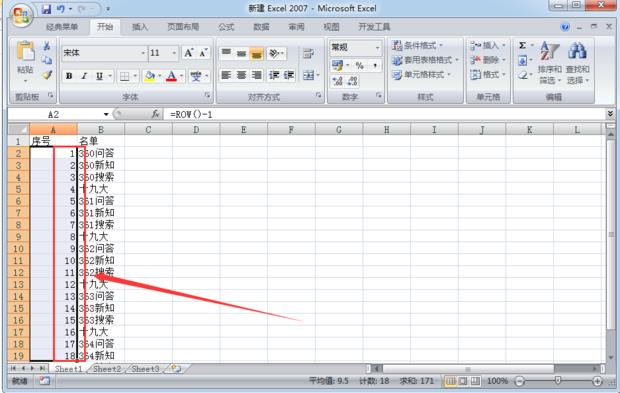Decrease the font size

203,53
